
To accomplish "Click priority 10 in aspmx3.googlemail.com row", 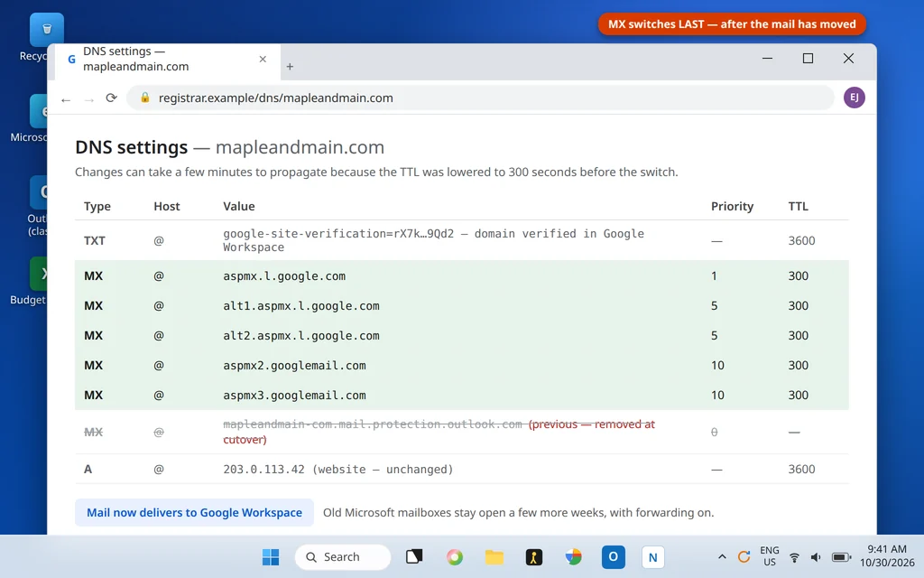I will [717, 396].
